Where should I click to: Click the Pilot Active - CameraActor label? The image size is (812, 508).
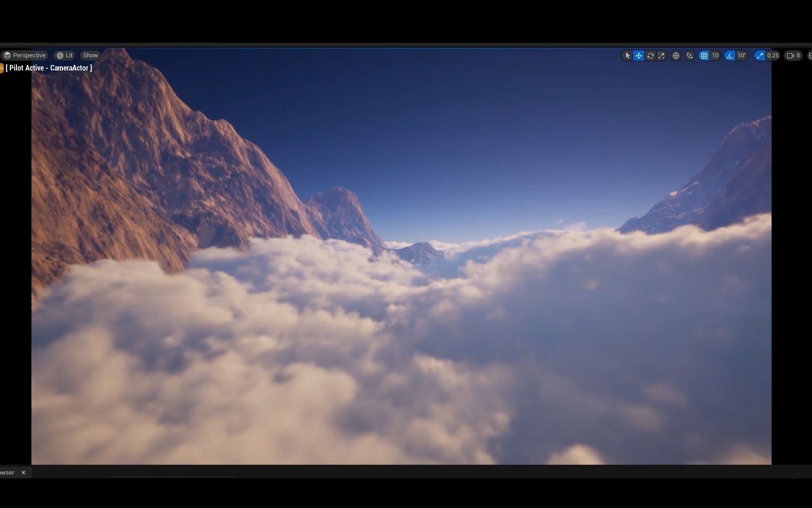click(48, 68)
